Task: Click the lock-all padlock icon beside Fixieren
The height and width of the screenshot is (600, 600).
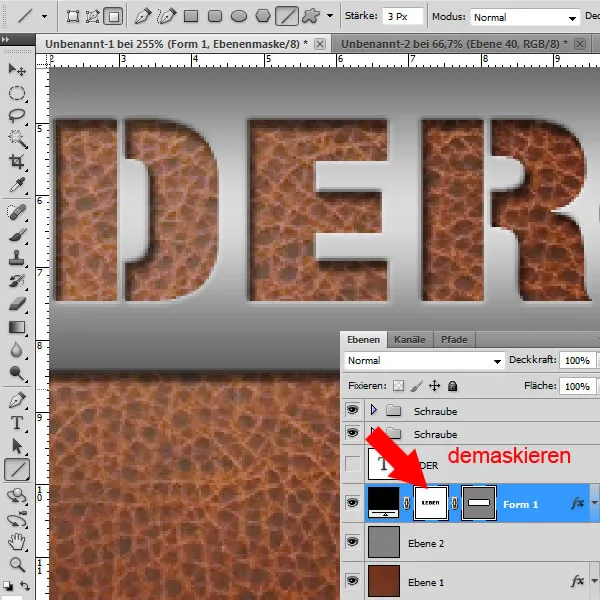Action: [453, 385]
